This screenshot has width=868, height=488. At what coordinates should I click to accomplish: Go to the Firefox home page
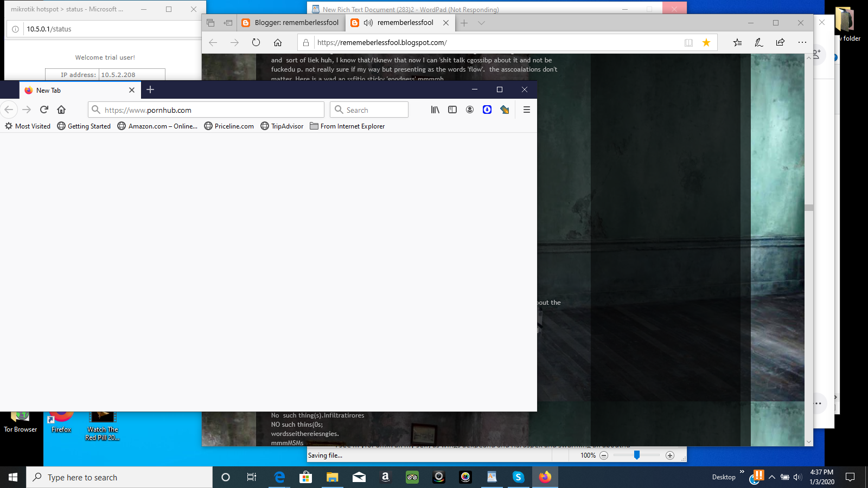pyautogui.click(x=61, y=110)
